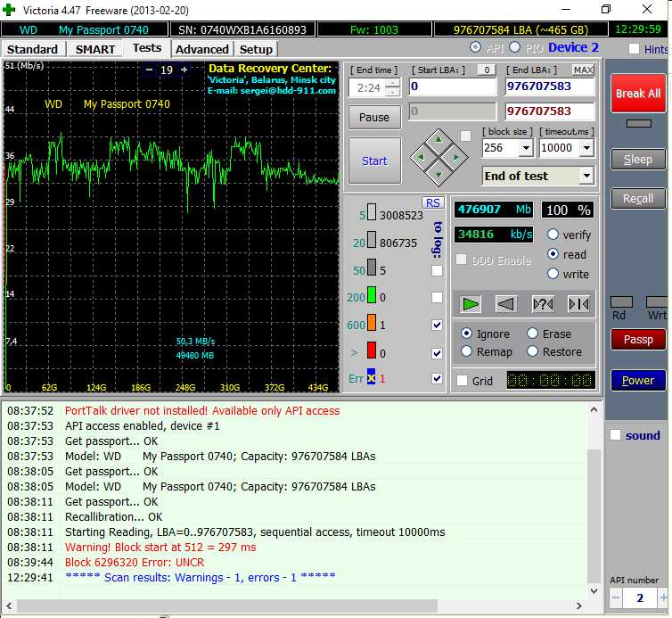672x618 pixels.
Task: Open the block size dropdown
Action: click(526, 148)
